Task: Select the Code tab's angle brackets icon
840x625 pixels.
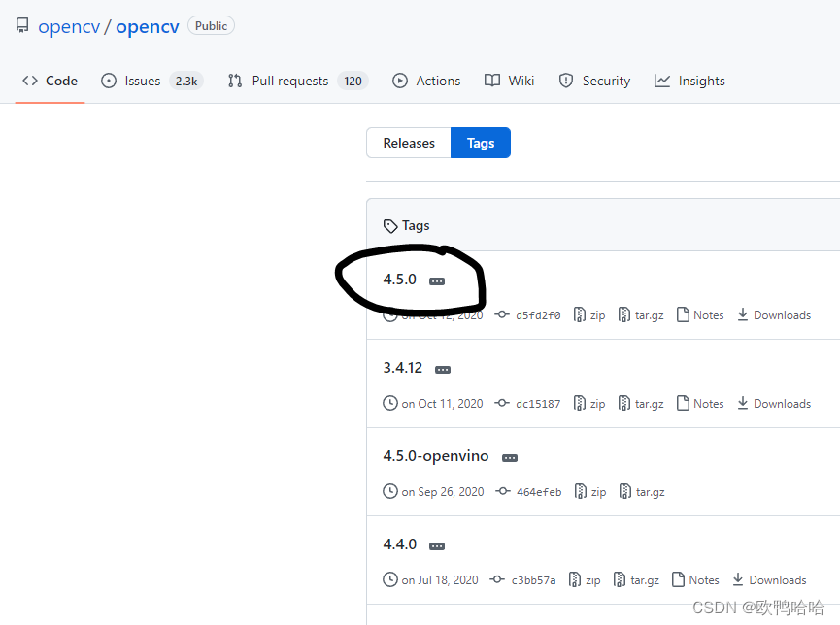Action: pos(29,81)
